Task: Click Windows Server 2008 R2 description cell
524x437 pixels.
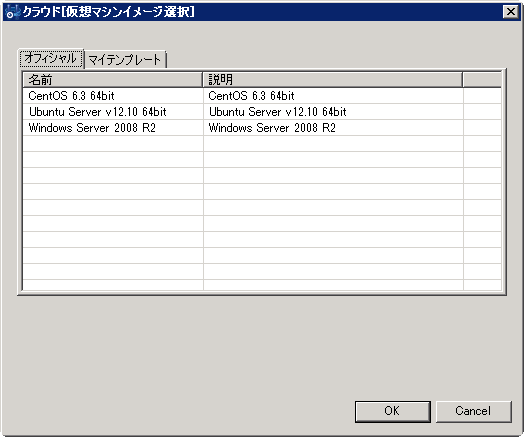Action: point(333,128)
